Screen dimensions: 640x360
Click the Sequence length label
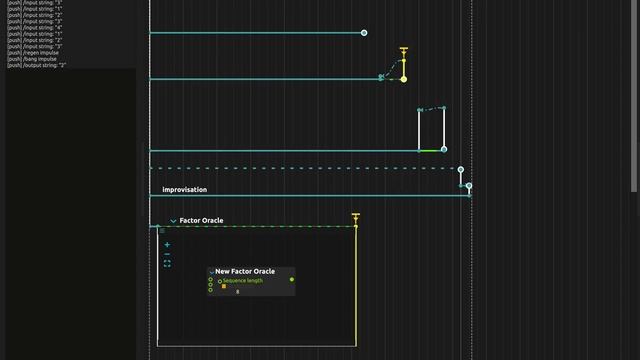point(243,281)
